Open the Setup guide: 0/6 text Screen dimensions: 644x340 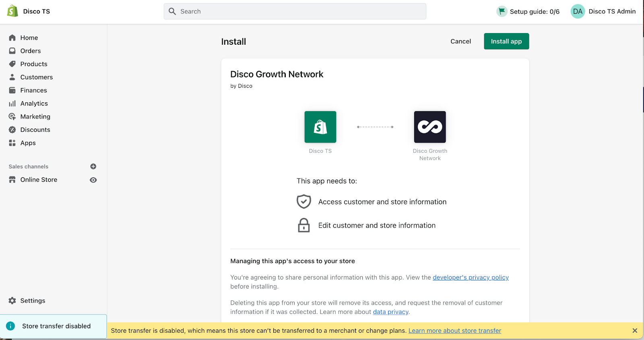point(535,12)
